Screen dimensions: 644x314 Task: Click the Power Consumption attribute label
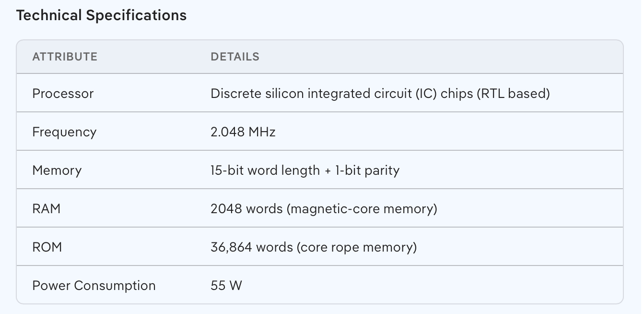[94, 285]
